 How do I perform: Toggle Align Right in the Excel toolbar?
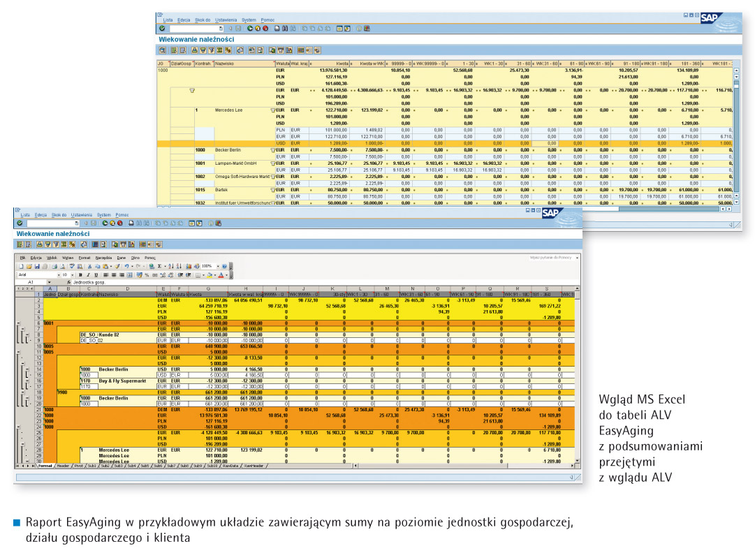coord(122,275)
